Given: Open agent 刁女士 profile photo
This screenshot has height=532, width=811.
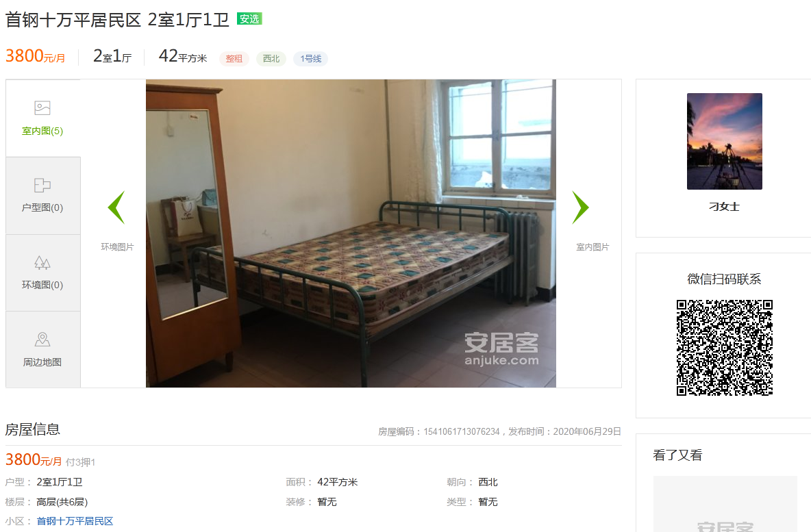Looking at the screenshot, I should tap(725, 141).
